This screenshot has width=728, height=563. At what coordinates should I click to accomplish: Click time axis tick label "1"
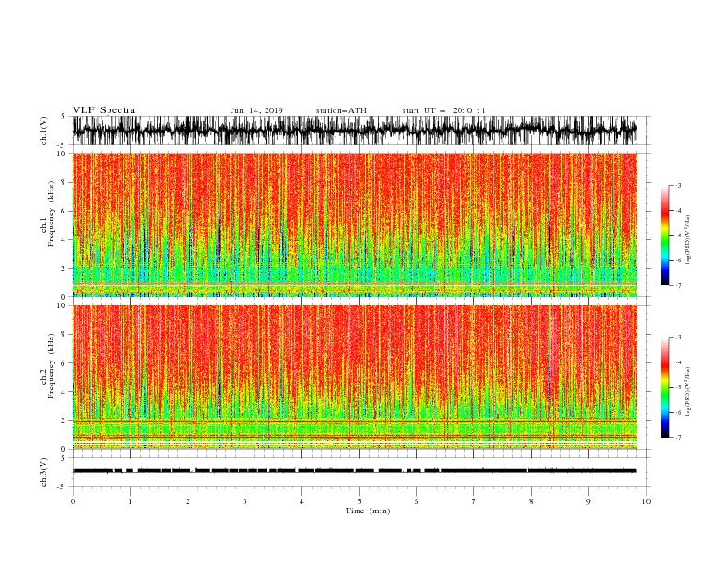130,501
